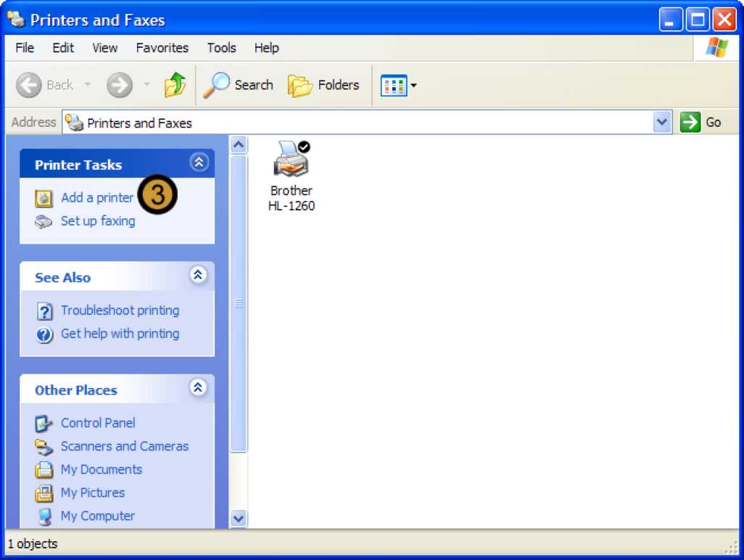Click the Other Places header title

tap(76, 390)
